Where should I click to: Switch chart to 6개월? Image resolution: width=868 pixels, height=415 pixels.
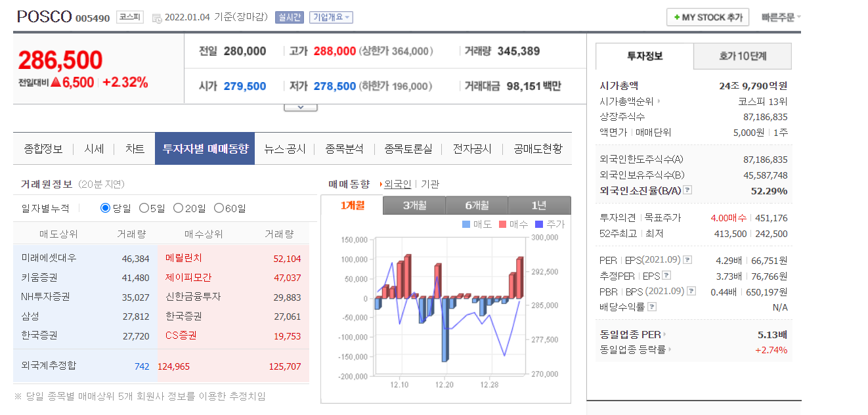coord(477,206)
